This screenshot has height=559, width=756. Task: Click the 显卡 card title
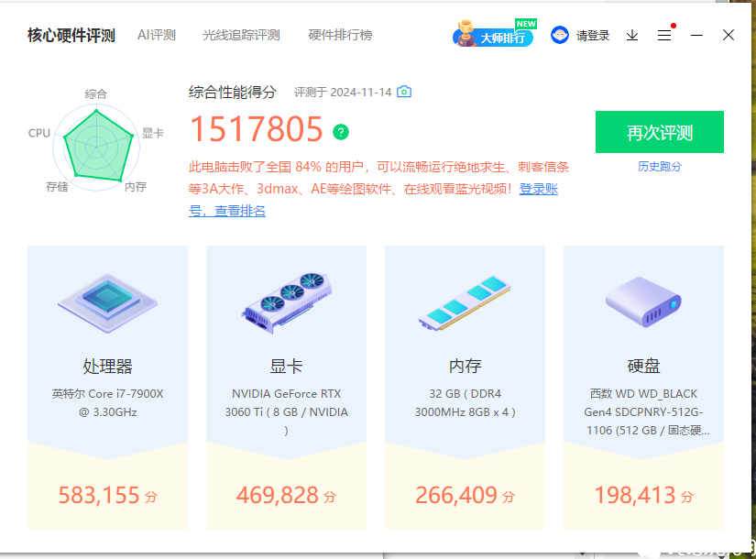287,366
